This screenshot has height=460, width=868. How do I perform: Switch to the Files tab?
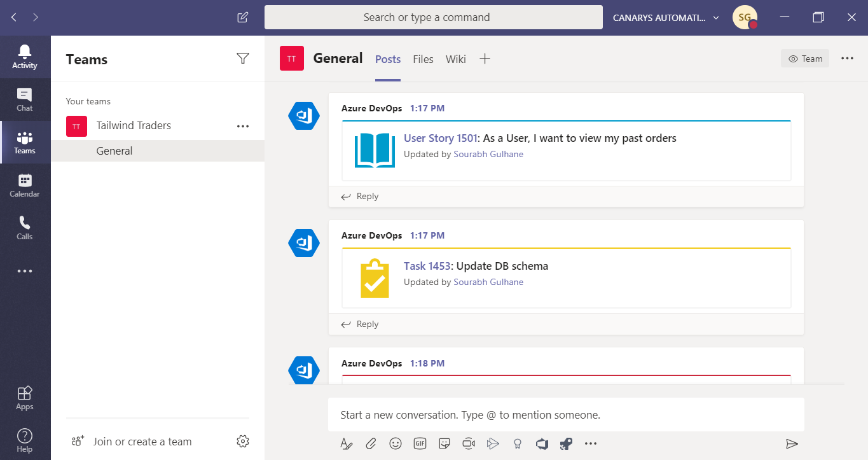click(x=423, y=59)
